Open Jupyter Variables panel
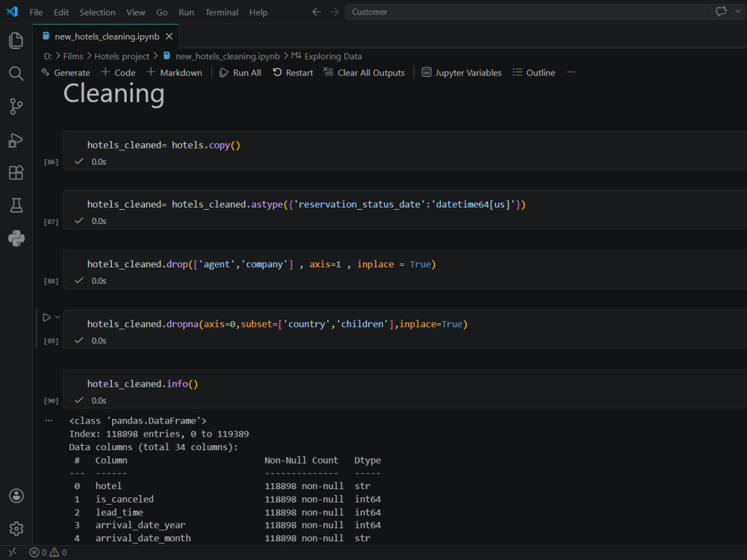747x560 pixels. [x=462, y=72]
